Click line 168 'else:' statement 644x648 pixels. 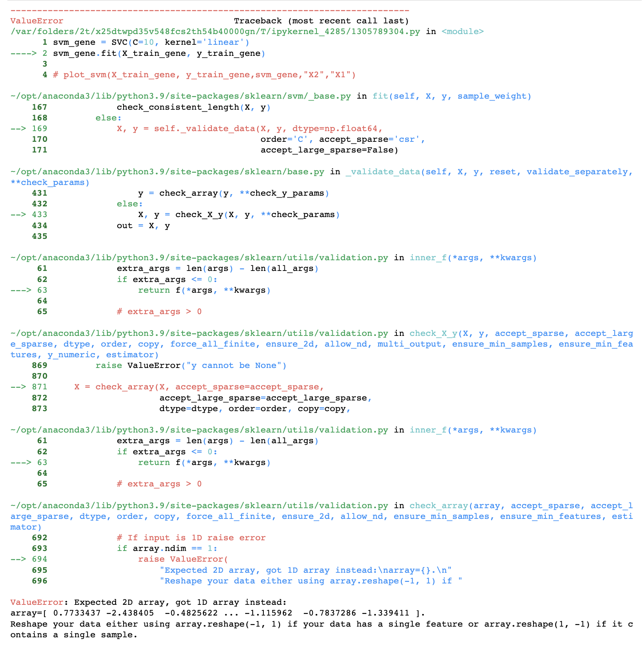[x=109, y=118]
